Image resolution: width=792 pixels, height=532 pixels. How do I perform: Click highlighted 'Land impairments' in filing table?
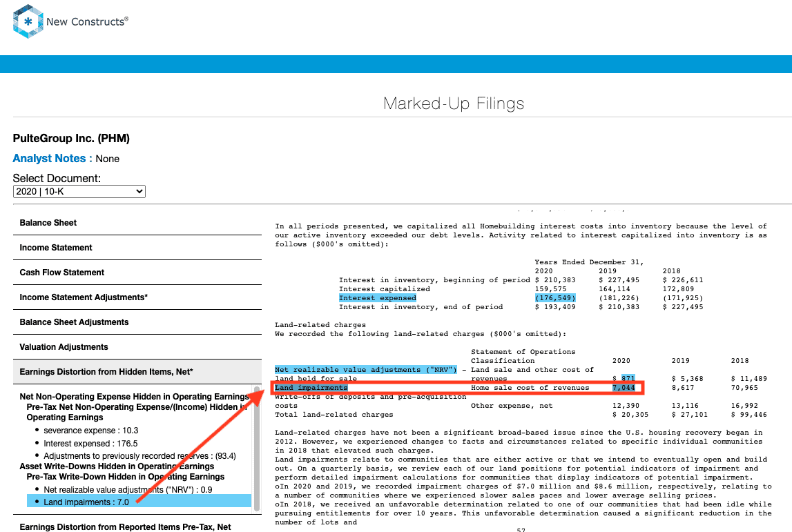coord(311,388)
